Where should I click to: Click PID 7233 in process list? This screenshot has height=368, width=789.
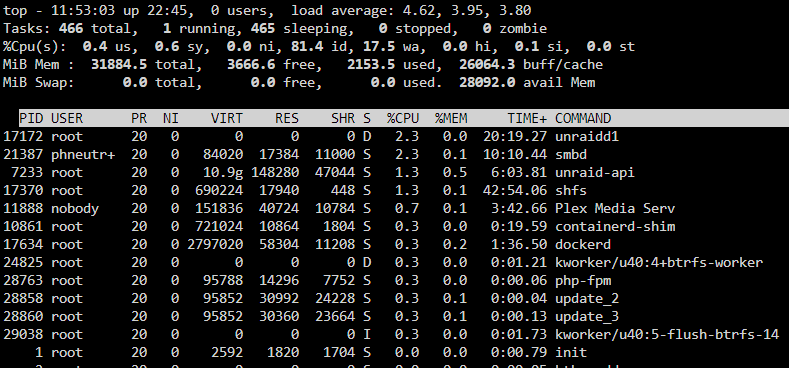pos(27,173)
